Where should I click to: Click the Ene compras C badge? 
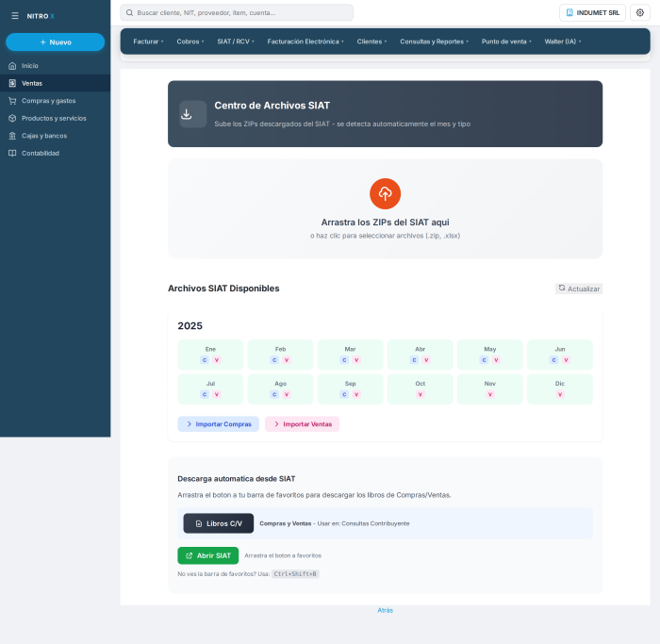(x=205, y=360)
